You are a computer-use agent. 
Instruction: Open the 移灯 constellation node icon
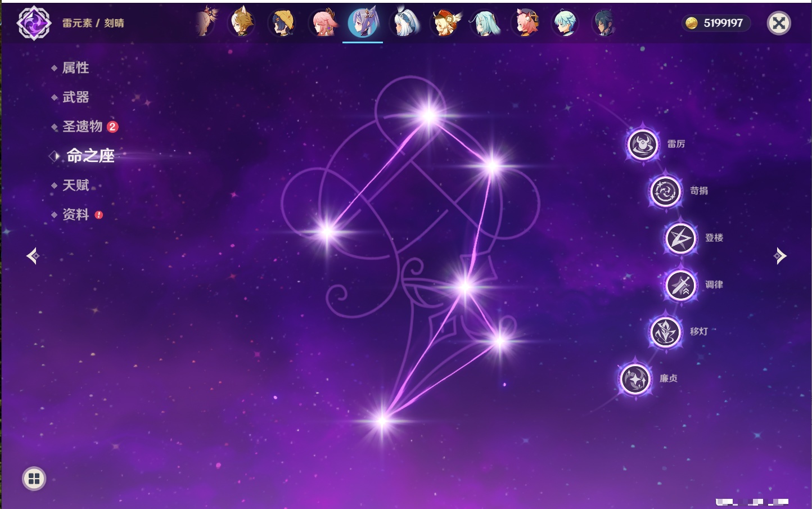(666, 332)
